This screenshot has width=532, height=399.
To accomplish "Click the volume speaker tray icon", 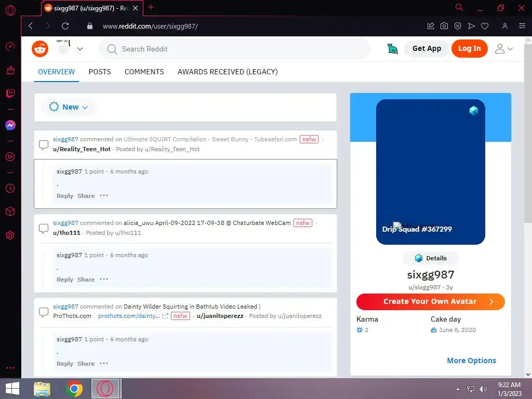I will coord(483,389).
